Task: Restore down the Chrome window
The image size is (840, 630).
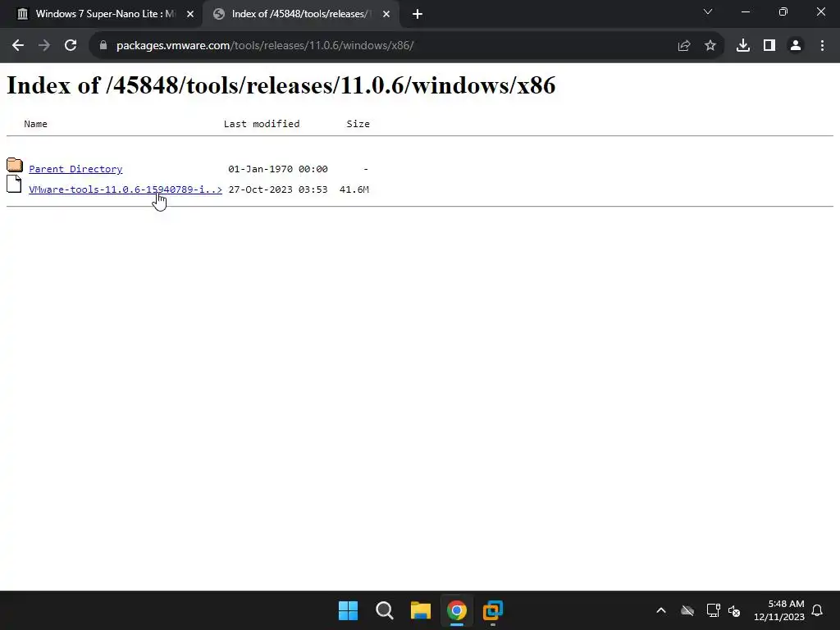Action: click(x=783, y=11)
